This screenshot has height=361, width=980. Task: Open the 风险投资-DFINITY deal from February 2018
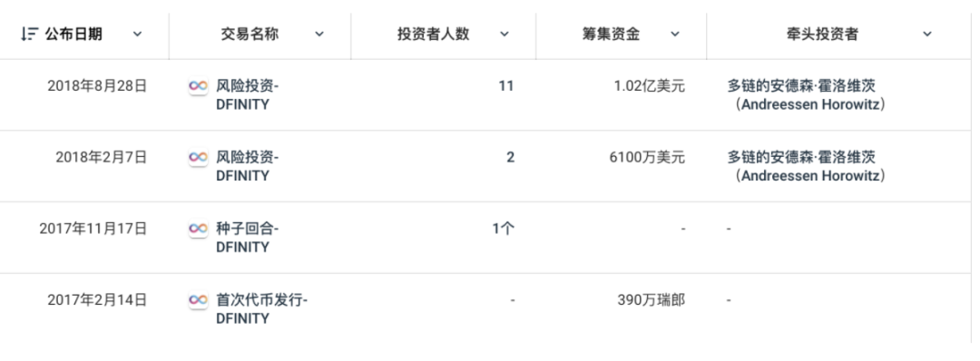tap(247, 167)
